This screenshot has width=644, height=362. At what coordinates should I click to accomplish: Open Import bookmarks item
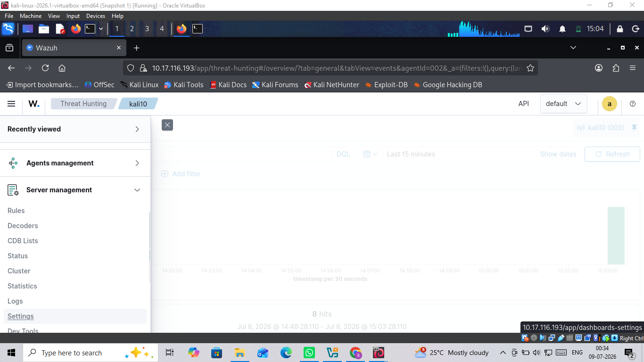[x=42, y=85]
